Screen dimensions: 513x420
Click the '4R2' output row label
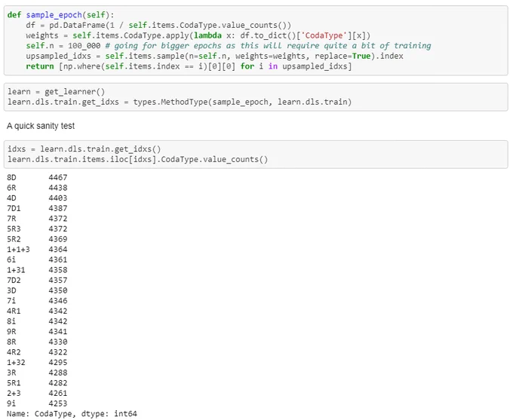(14, 352)
